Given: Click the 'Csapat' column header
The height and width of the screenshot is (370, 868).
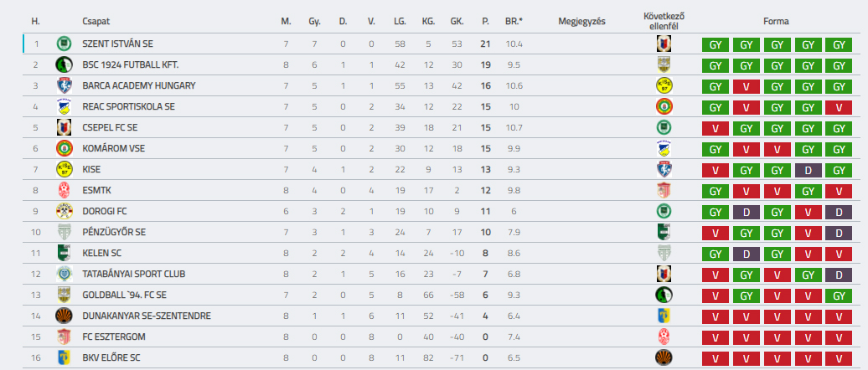Looking at the screenshot, I should [x=96, y=21].
